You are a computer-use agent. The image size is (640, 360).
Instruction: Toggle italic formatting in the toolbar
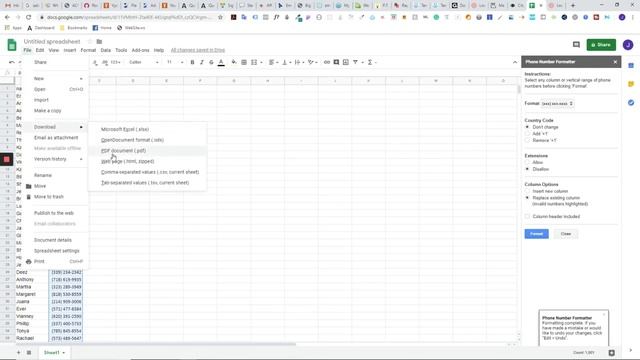(202, 62)
